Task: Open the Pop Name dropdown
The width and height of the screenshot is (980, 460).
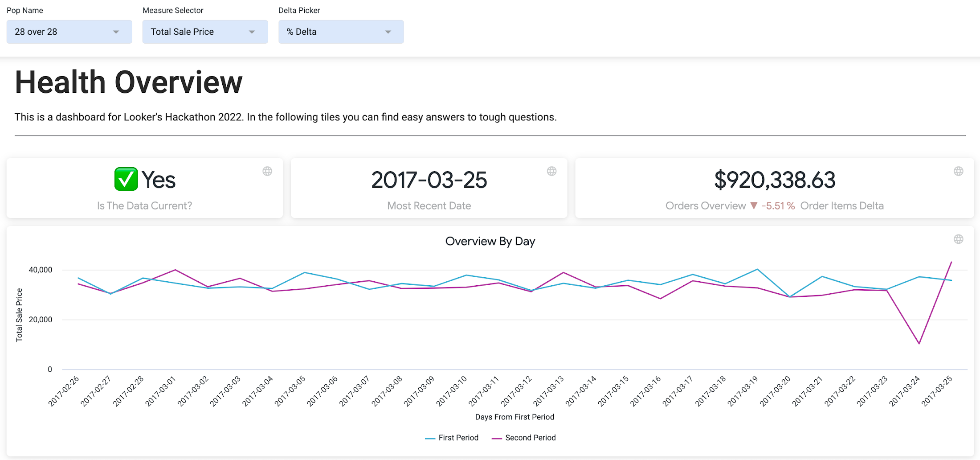Action: 69,32
